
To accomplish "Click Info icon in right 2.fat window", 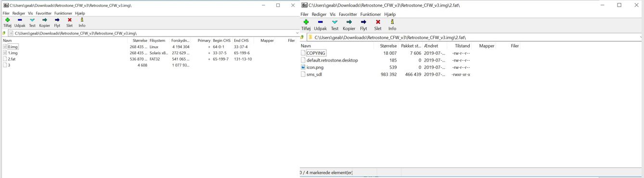I will coord(392,22).
